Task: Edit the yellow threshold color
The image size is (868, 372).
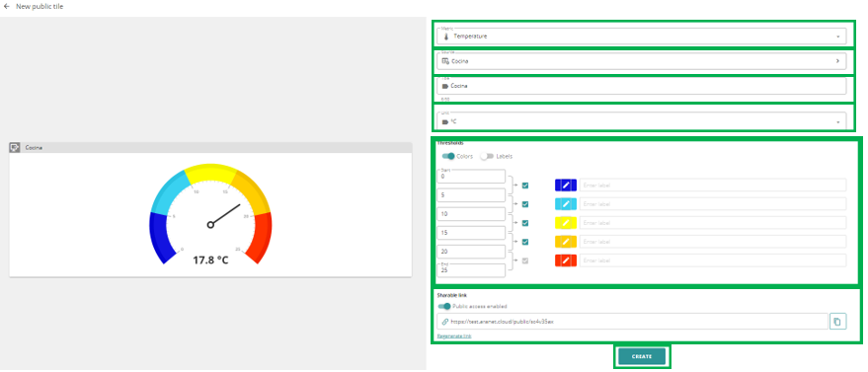Action: pyautogui.click(x=565, y=223)
